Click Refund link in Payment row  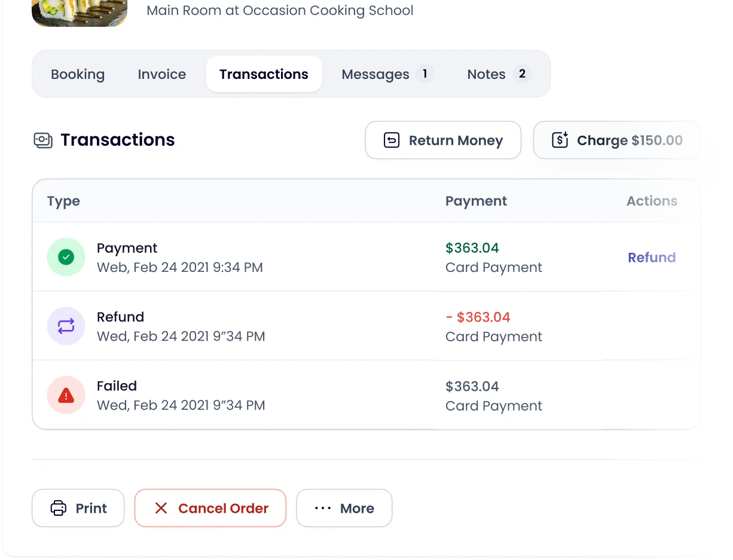[652, 258]
